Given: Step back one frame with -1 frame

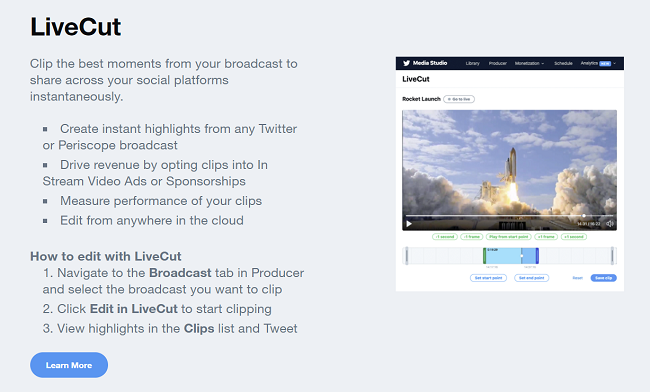Looking at the screenshot, I should click(471, 237).
